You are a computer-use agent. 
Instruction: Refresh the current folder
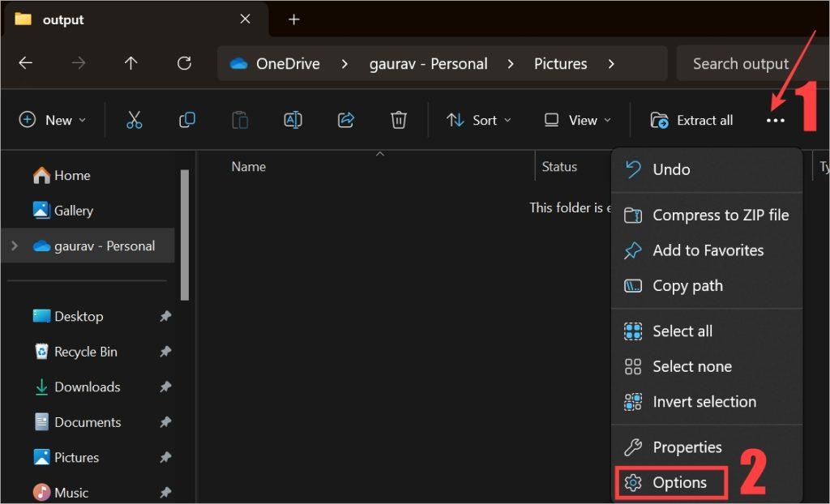(184, 63)
